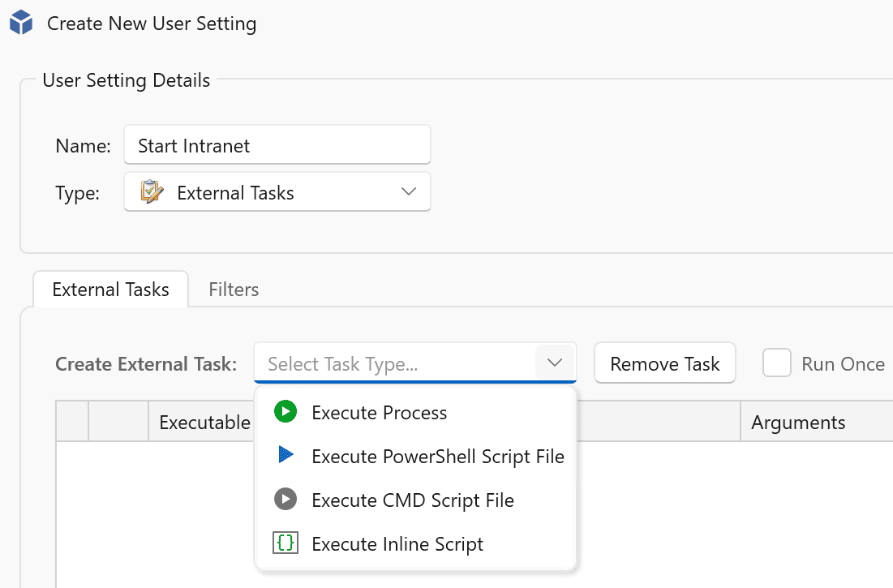This screenshot has height=588, width=893.
Task: Collapse the Select Task Type dropdown arrow
Action: click(x=555, y=363)
